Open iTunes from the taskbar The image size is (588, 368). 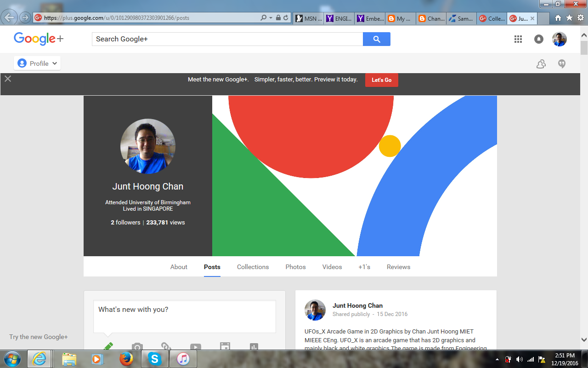[183, 359]
